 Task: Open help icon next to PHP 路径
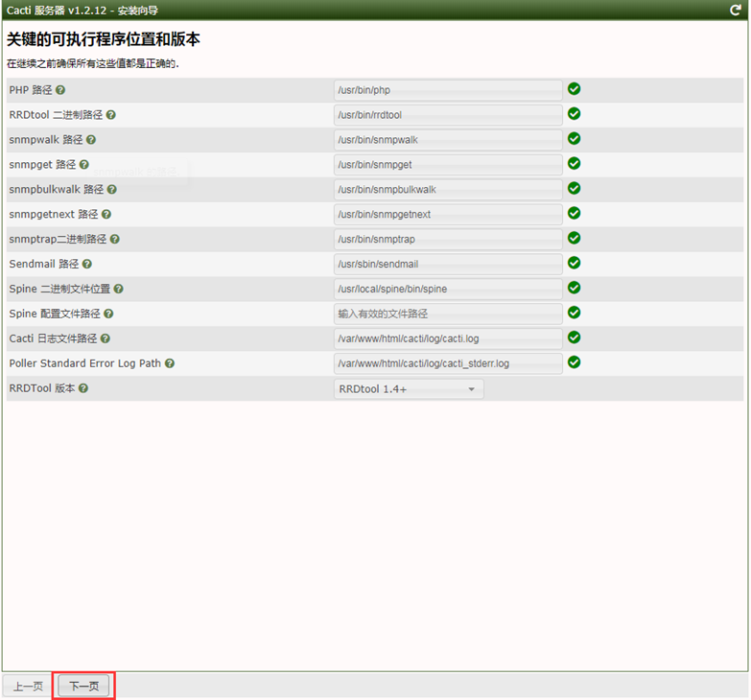(x=60, y=90)
